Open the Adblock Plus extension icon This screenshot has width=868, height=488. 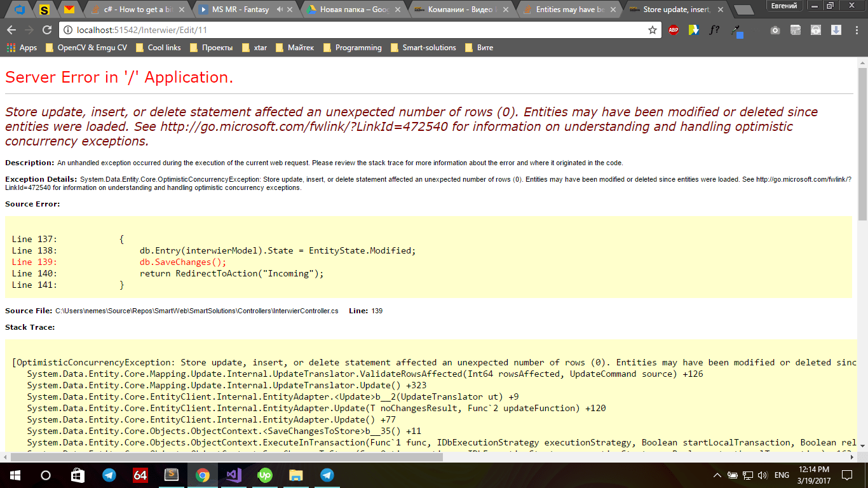[673, 30]
